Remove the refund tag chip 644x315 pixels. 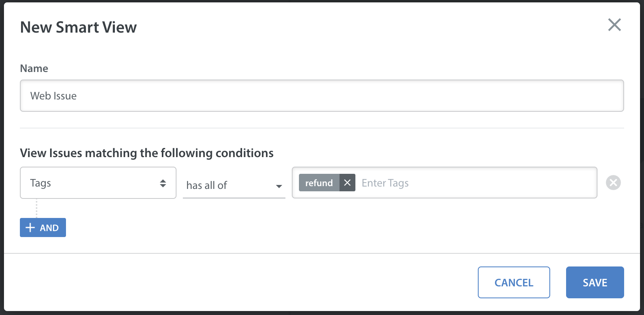(x=347, y=183)
